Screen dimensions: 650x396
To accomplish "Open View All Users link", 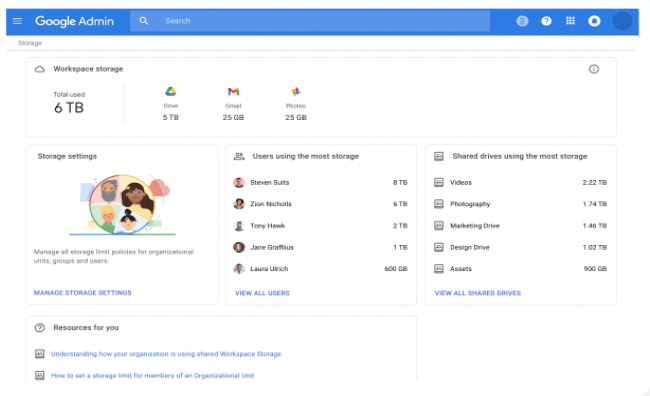I will pyautogui.click(x=262, y=293).
